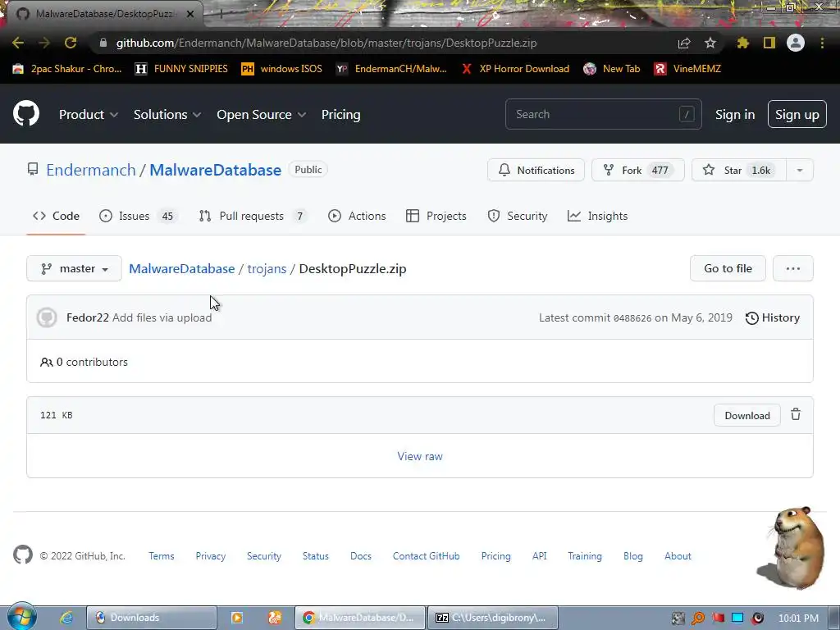The image size is (840, 630).
Task: Click View raw link
Action: (420, 456)
